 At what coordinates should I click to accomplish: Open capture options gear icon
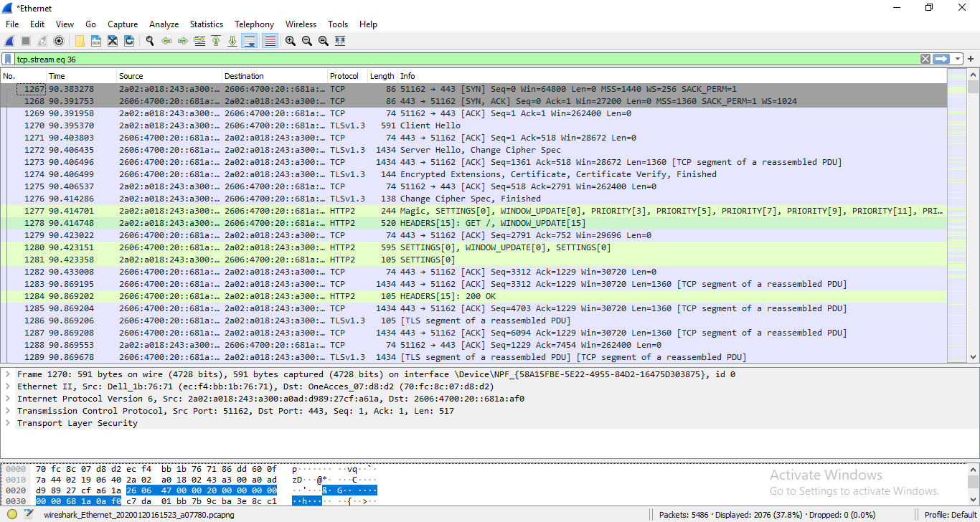click(59, 41)
